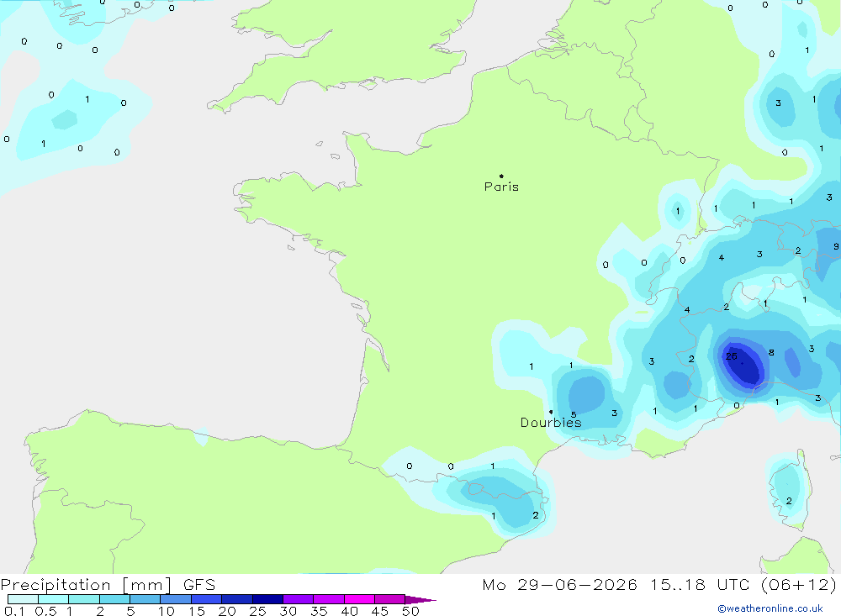Click the (06+12) forecast run text
The height and width of the screenshot is (616, 841).
[x=799, y=584]
